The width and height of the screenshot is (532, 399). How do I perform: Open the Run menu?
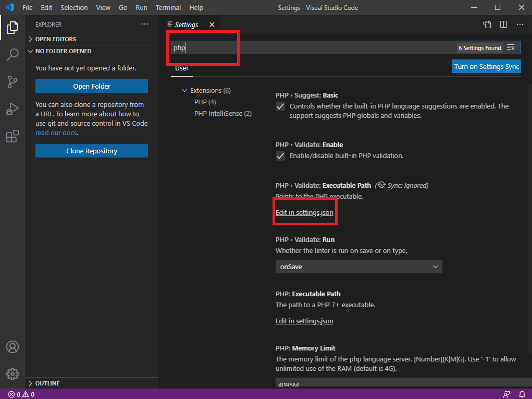click(142, 7)
